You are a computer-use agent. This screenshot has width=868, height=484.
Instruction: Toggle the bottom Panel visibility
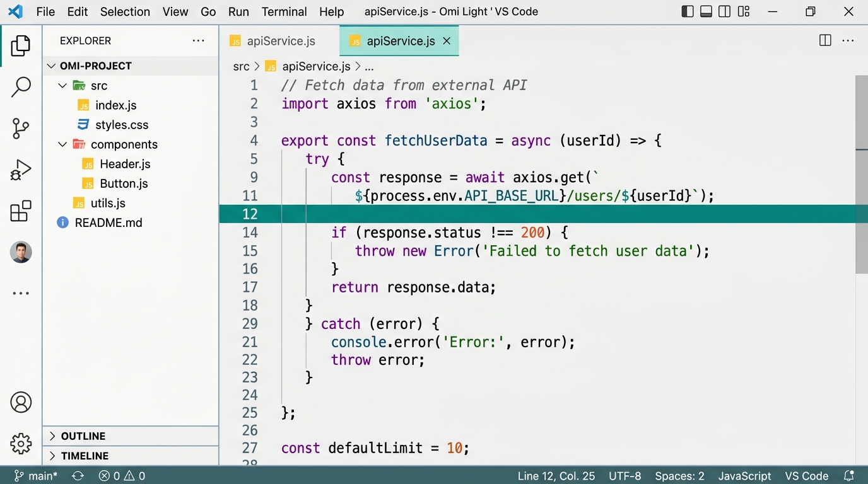pyautogui.click(x=707, y=11)
